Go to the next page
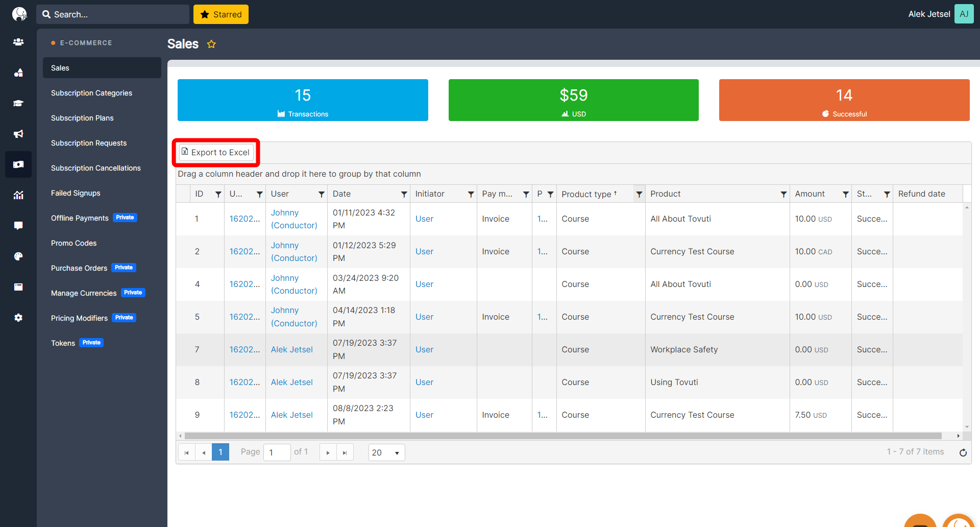This screenshot has width=980, height=527. (x=328, y=452)
